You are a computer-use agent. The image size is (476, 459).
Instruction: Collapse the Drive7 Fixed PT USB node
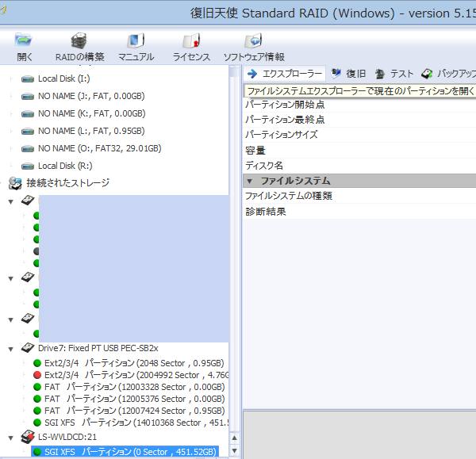10,349
